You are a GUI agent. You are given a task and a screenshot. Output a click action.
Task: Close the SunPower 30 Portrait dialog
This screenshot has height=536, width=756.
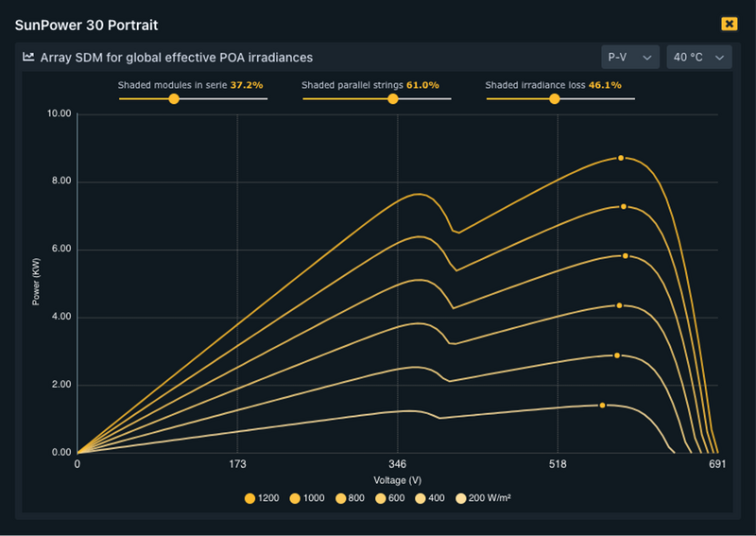tap(729, 24)
